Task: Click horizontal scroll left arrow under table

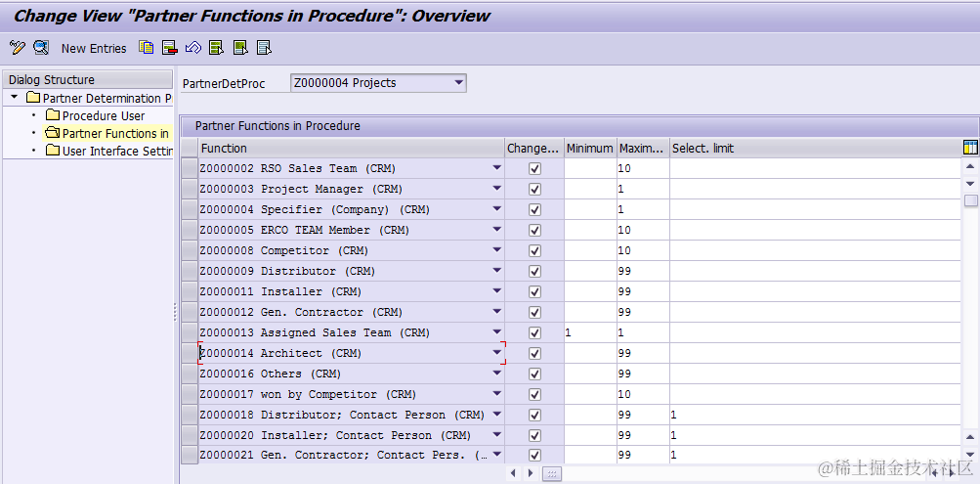Action: coord(513,472)
